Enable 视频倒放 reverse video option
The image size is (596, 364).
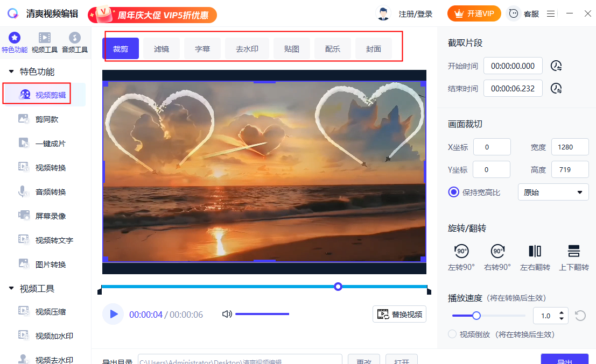click(452, 334)
